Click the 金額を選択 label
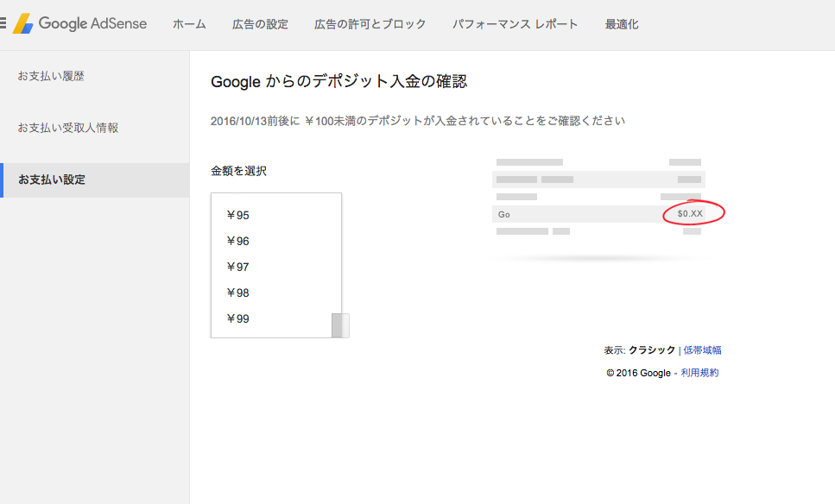The height and width of the screenshot is (504, 835). (238, 171)
